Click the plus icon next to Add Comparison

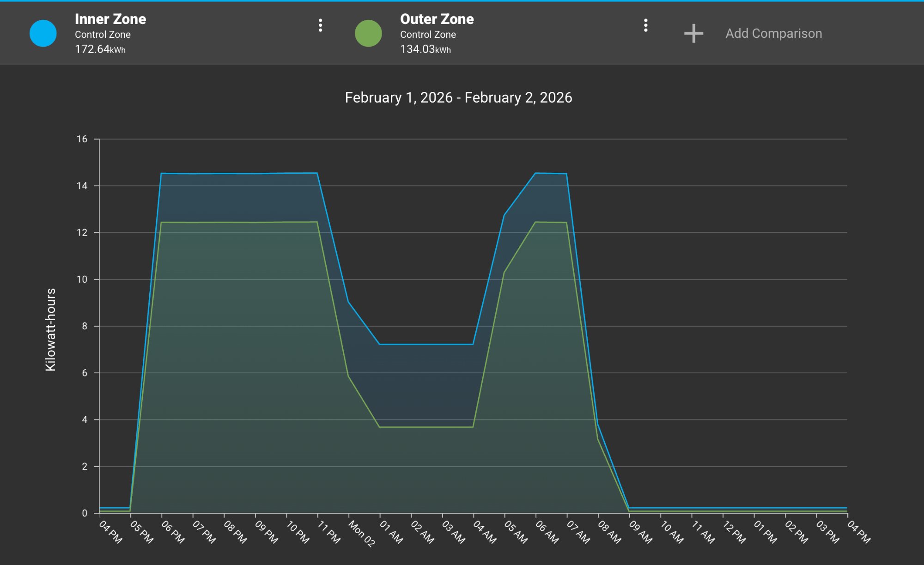point(693,33)
